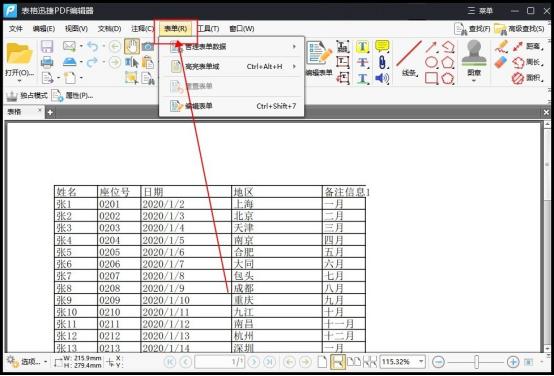Click the 高级查找(S) advanced search button

pos(519,29)
